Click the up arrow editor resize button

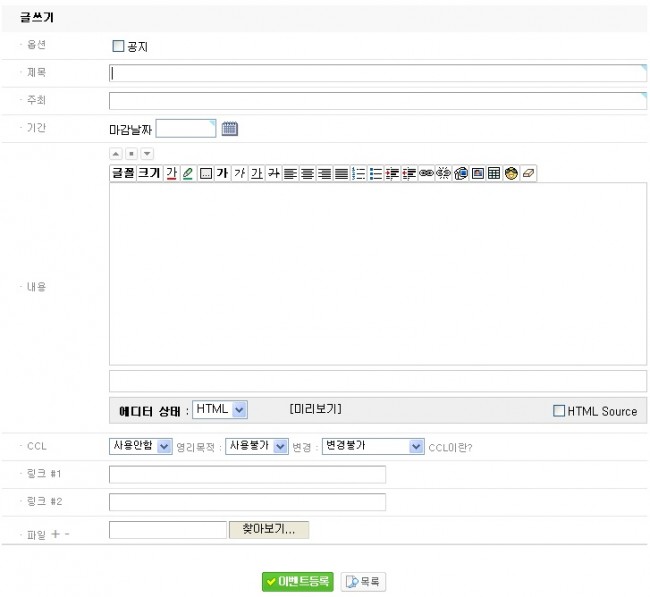tap(116, 154)
